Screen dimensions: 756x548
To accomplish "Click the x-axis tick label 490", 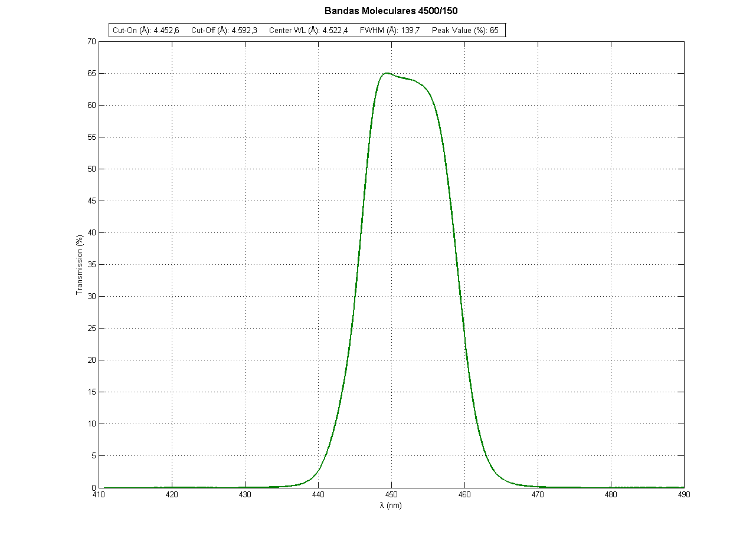I will coord(684,496).
